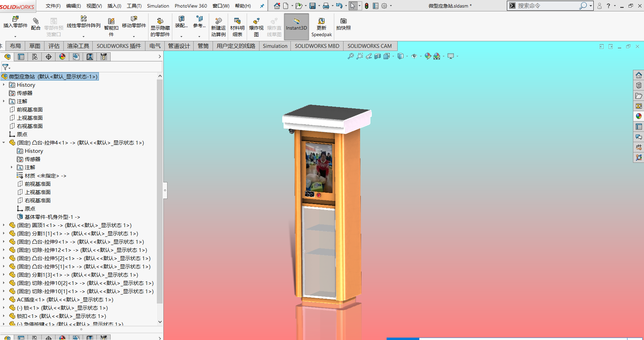Open the dropdown arrow under 插入零部件
The width and height of the screenshot is (644, 340).
coord(15,36)
